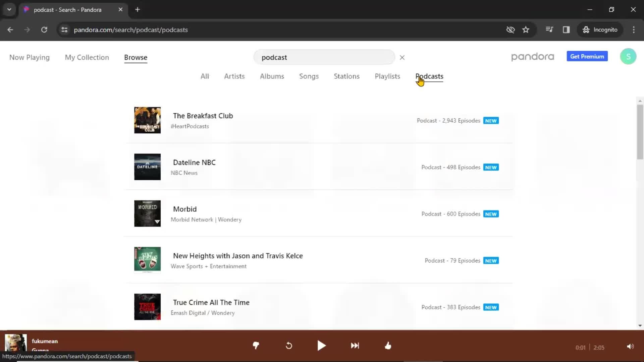This screenshot has width=644, height=362.
Task: Click the page scrollbar thumb
Action: tap(640, 132)
